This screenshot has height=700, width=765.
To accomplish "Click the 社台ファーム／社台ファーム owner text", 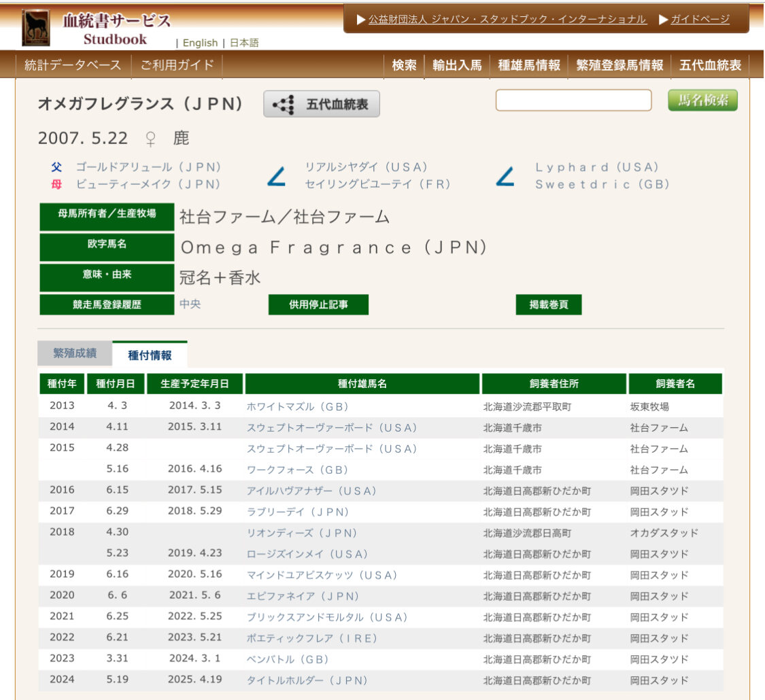I will [284, 217].
